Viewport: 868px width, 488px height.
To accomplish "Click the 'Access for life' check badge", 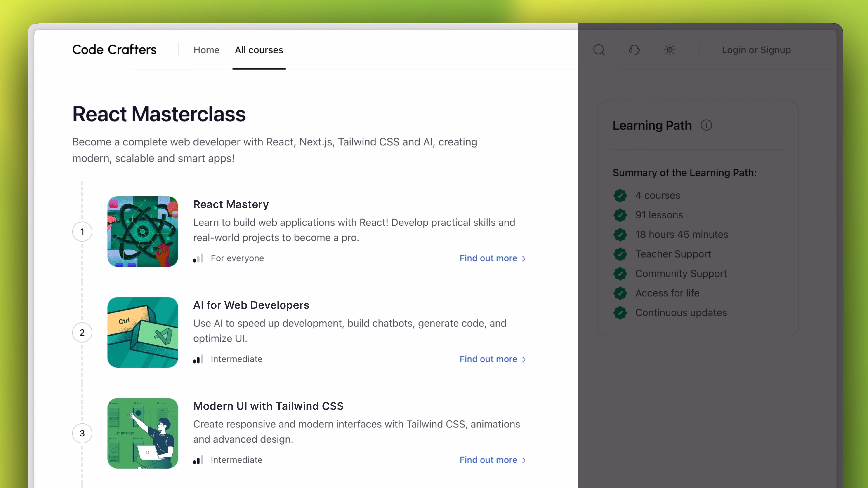I will [x=620, y=293].
